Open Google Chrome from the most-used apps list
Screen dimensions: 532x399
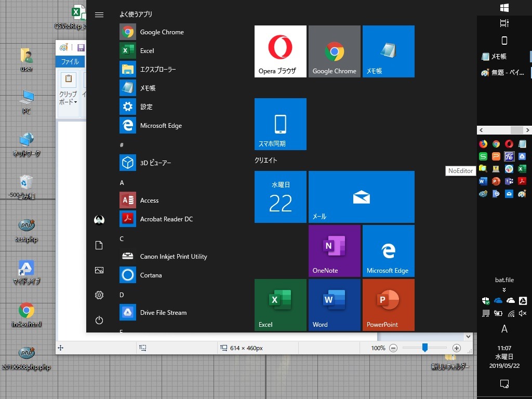click(x=152, y=32)
